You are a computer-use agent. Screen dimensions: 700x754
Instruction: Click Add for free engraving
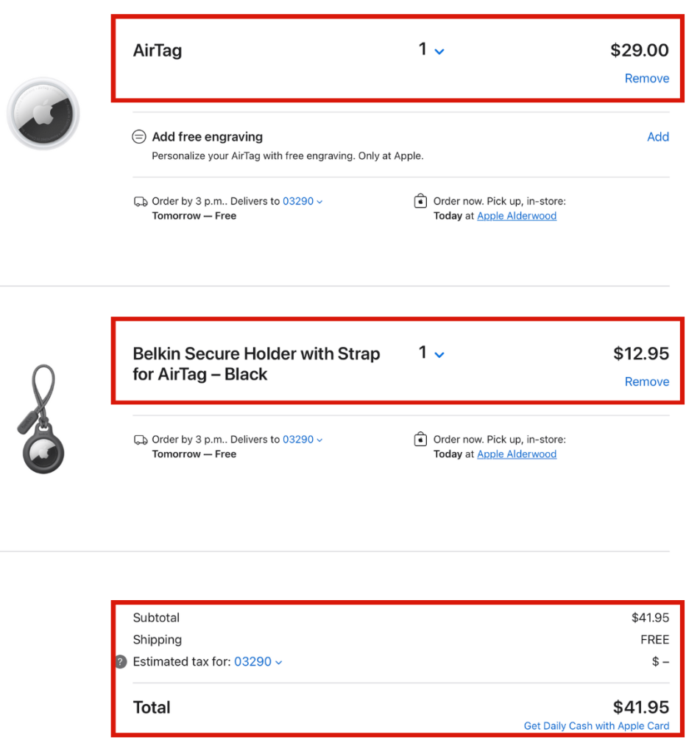coord(657,137)
